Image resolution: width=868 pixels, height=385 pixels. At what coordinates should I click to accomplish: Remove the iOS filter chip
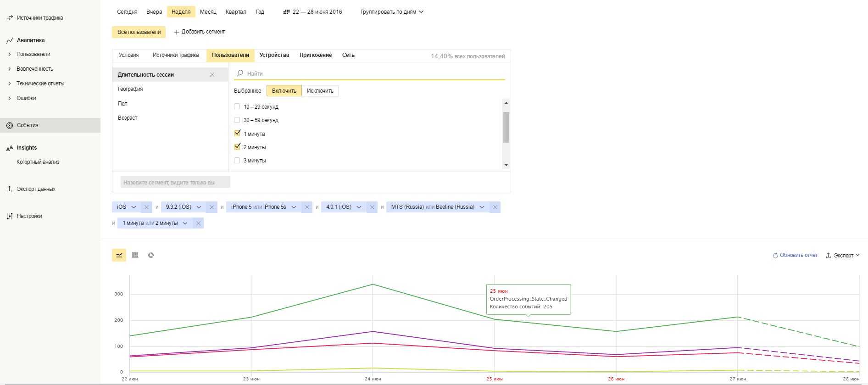pos(146,207)
